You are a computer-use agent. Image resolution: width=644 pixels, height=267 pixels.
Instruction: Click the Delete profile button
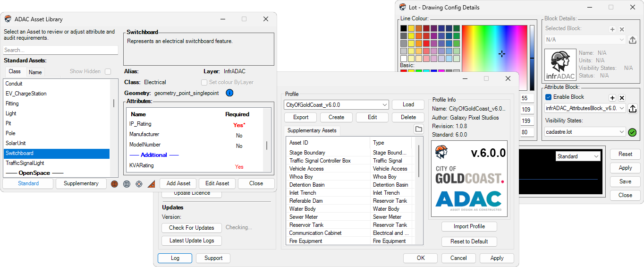[x=408, y=117]
